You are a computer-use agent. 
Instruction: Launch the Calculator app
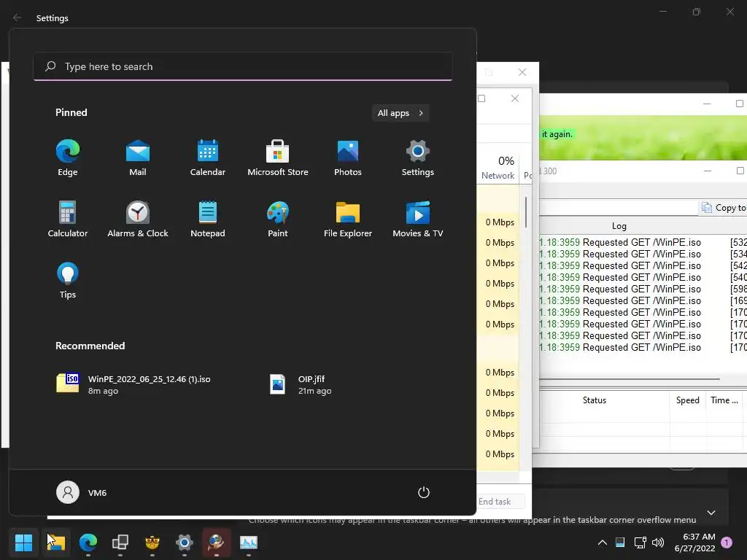pyautogui.click(x=68, y=219)
